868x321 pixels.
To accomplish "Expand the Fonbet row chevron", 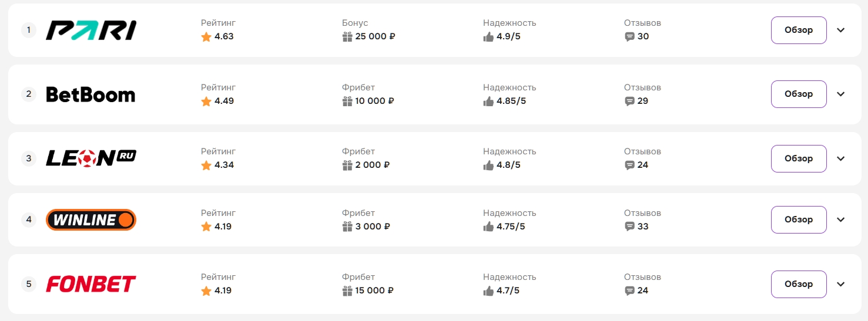I will point(841,285).
